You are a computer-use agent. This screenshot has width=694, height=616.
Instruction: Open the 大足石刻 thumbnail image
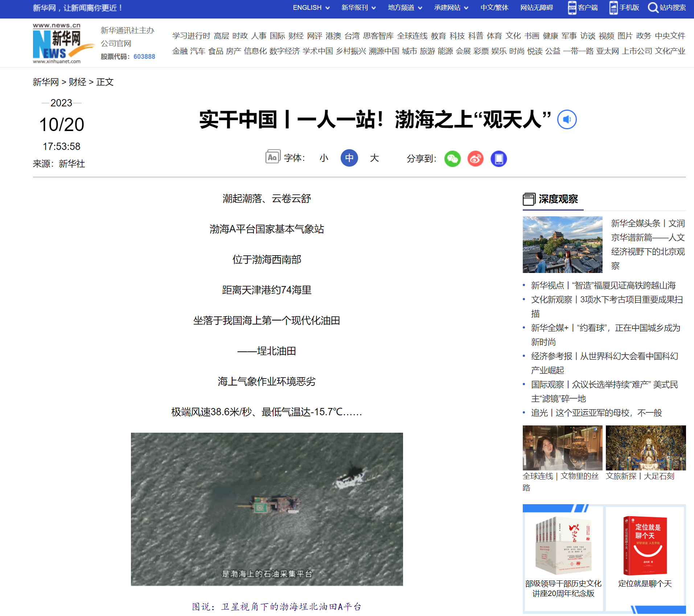pos(645,448)
